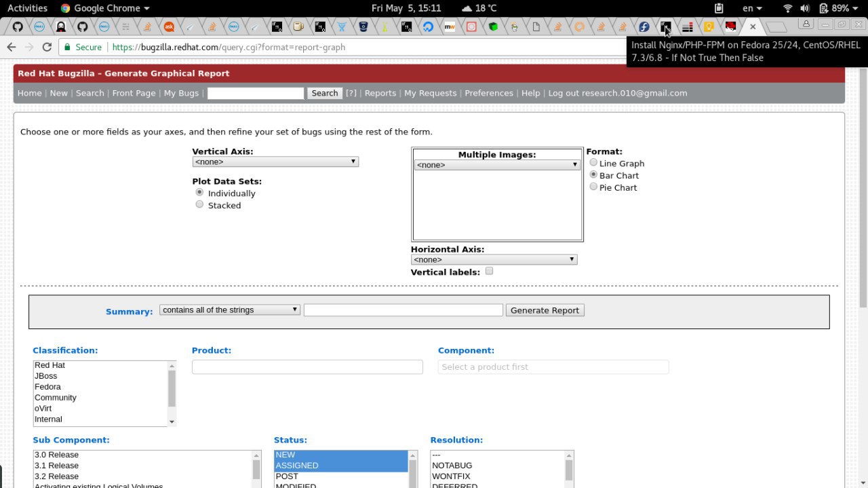Switch to the Red Hat logo tab
This screenshot has height=488, width=868.
[x=730, y=27]
